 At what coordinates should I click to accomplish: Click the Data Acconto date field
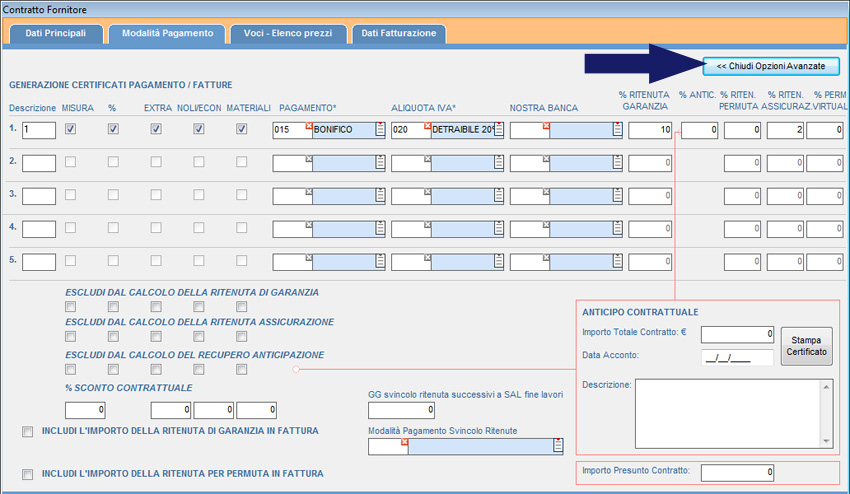click(x=737, y=357)
